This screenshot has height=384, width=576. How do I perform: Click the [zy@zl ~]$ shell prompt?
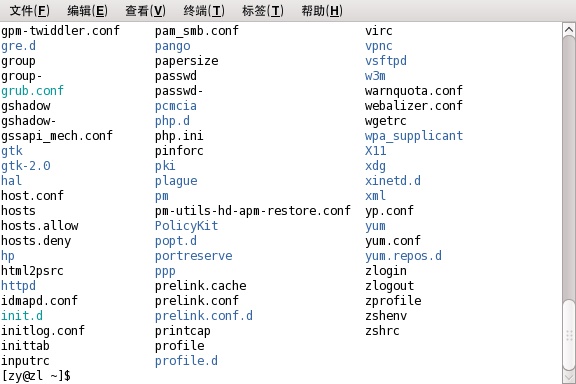tap(36, 376)
